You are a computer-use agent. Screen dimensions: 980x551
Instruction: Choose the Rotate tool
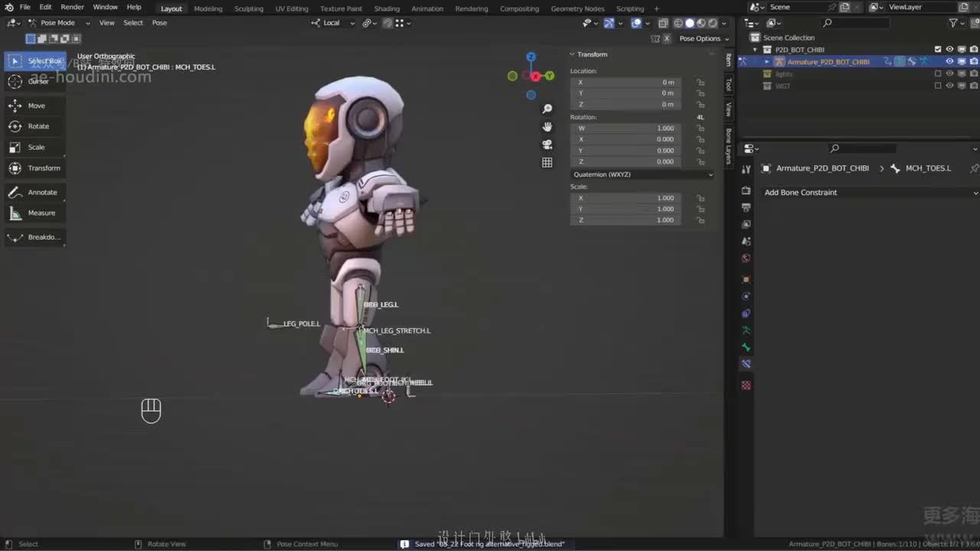pos(35,126)
